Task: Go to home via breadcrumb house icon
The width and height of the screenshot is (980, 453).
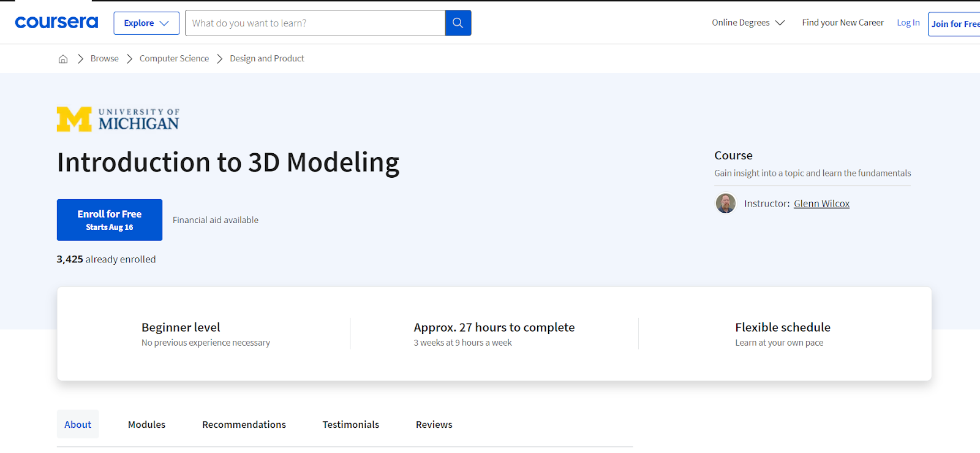Action: pyautogui.click(x=63, y=59)
